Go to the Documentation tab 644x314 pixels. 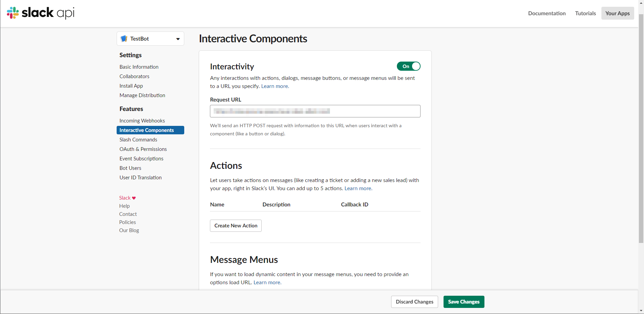[547, 13]
